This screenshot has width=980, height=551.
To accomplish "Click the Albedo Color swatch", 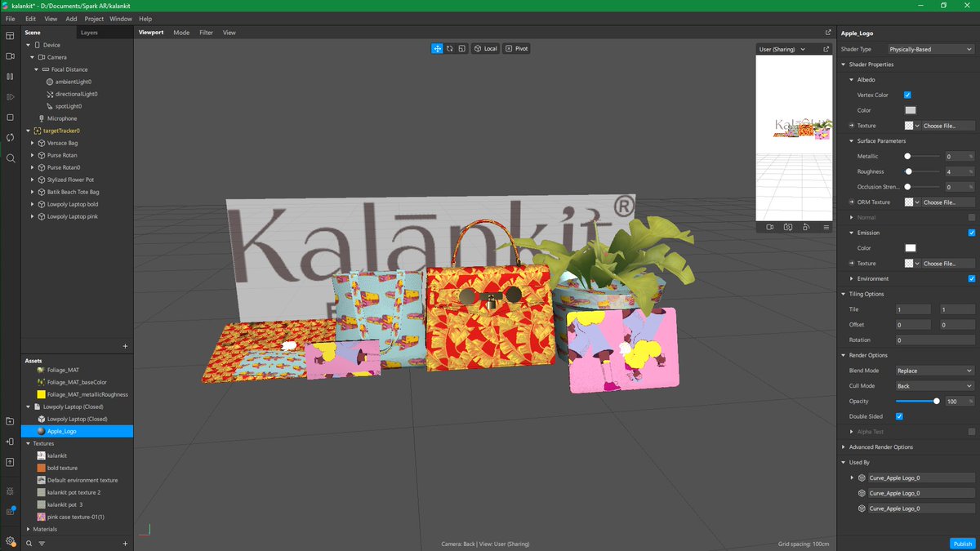I will 910,110.
